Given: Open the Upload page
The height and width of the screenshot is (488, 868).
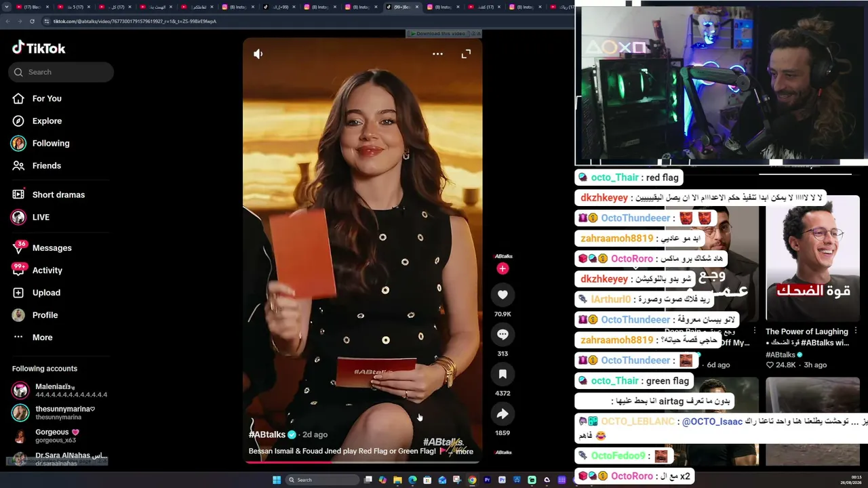Looking at the screenshot, I should [37, 292].
